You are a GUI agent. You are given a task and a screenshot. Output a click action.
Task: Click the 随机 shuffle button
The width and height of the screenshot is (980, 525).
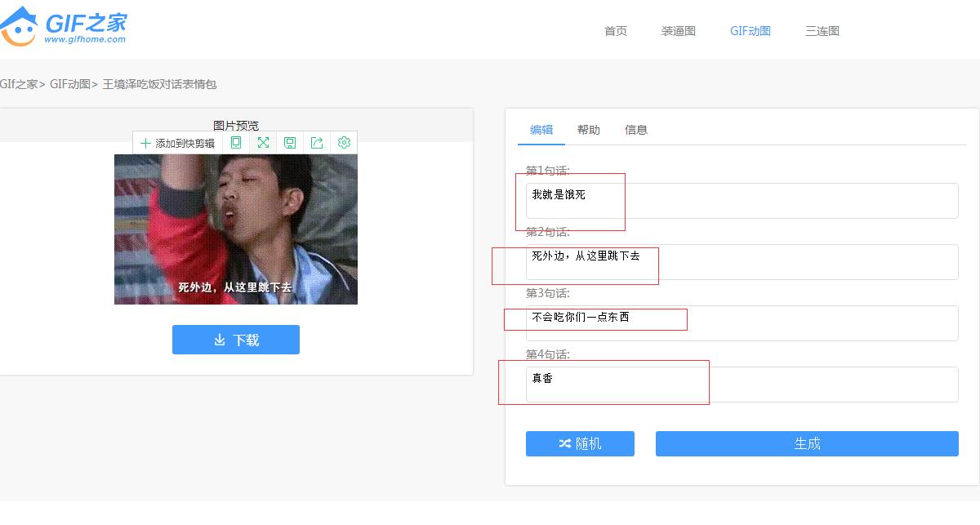click(x=580, y=443)
